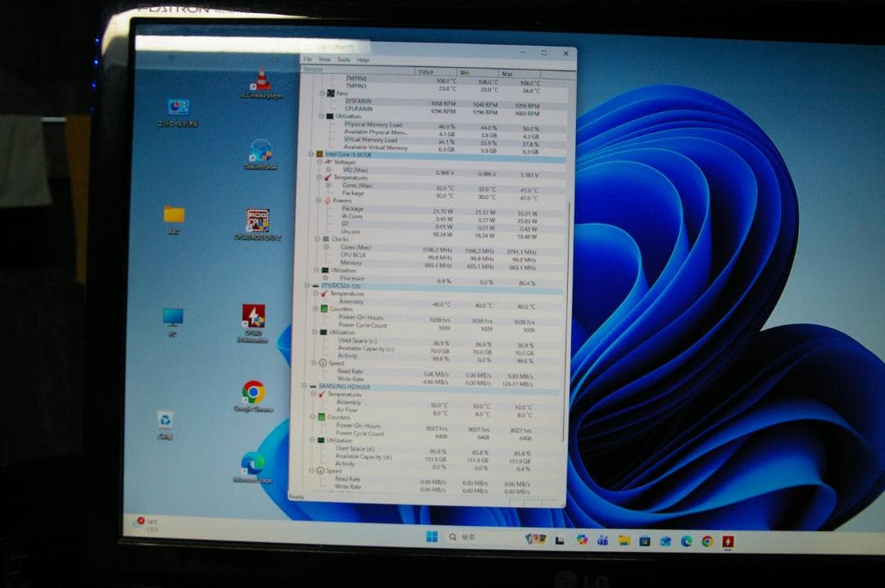Collapse the Clocks node
The height and width of the screenshot is (588, 885).
(x=317, y=239)
